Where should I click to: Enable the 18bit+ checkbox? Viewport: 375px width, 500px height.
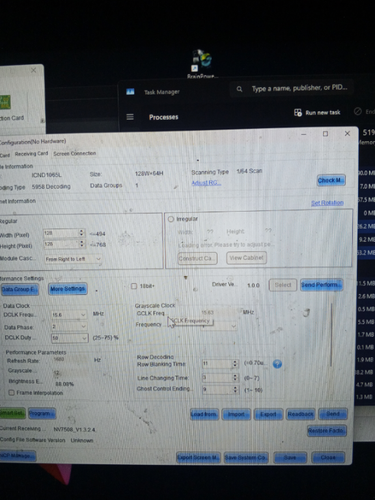[x=134, y=286]
